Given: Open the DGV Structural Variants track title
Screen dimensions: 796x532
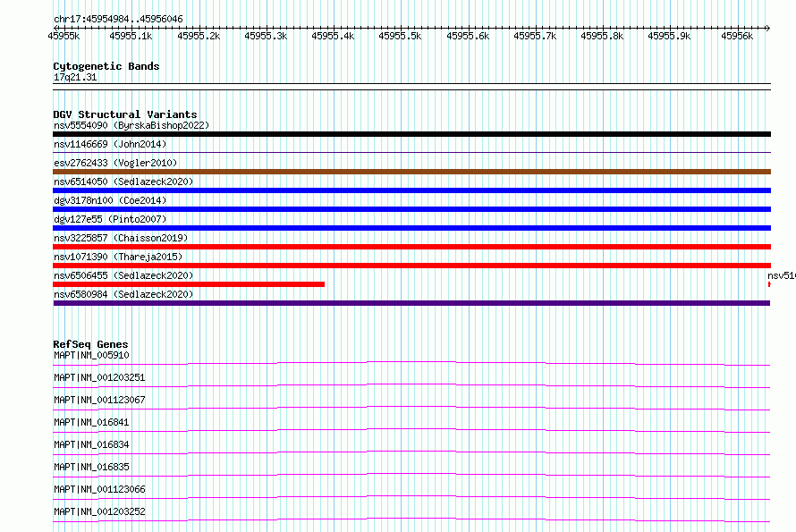Looking at the screenshot, I should coord(125,114).
